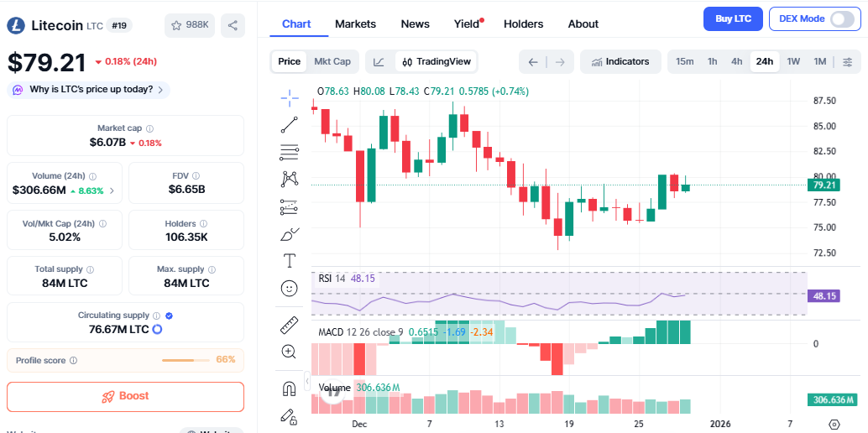Switch to the Holders tab
The height and width of the screenshot is (433, 868).
coord(523,23)
